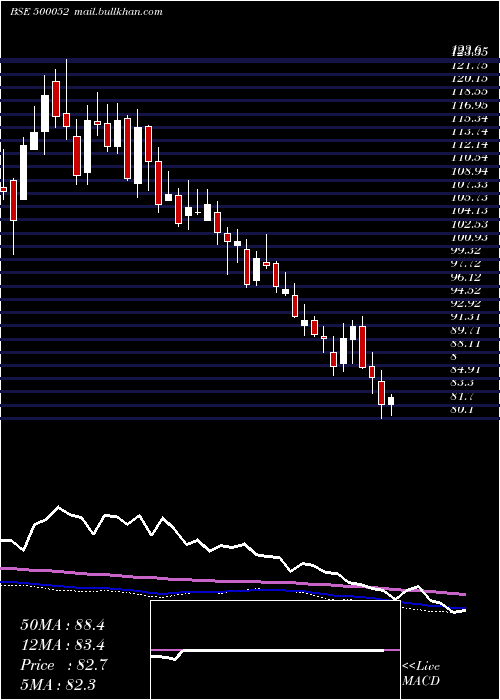Click the 88.11 price axis label

pyautogui.click(x=468, y=343)
